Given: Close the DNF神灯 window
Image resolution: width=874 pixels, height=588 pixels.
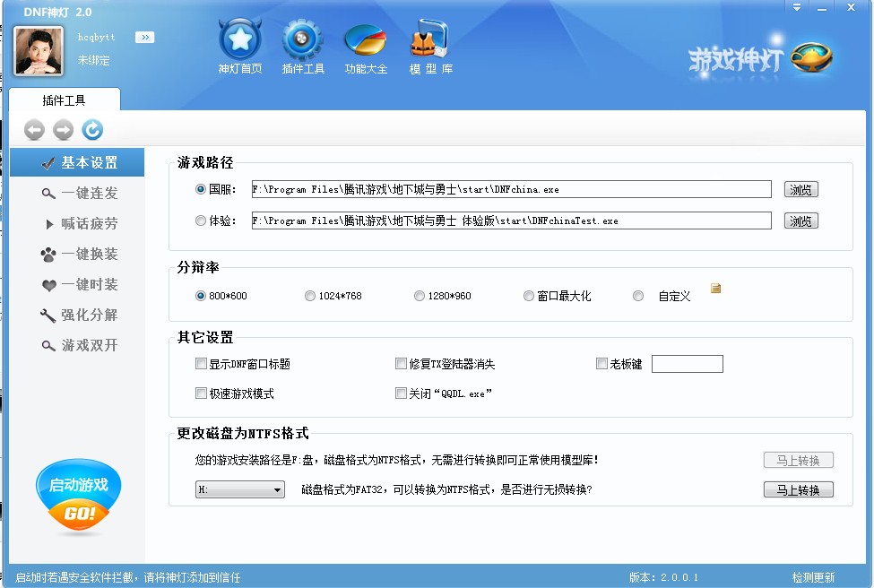Looking at the screenshot, I should (852, 8).
